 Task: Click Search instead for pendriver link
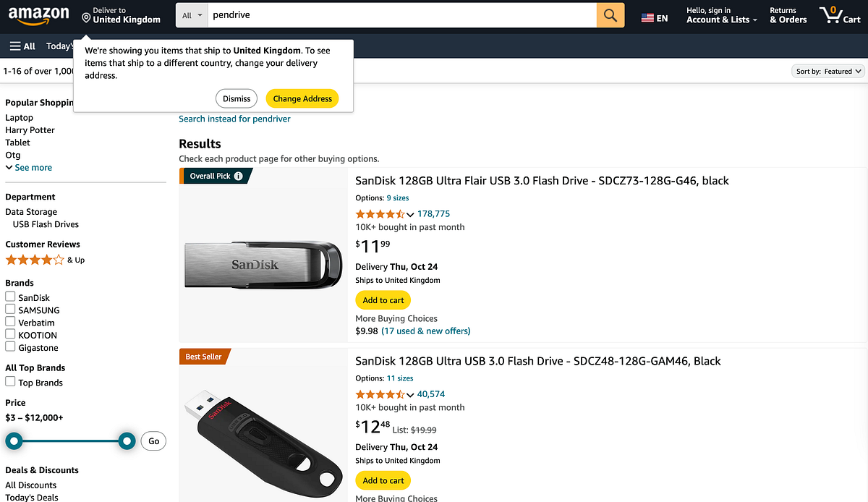pyautogui.click(x=234, y=118)
